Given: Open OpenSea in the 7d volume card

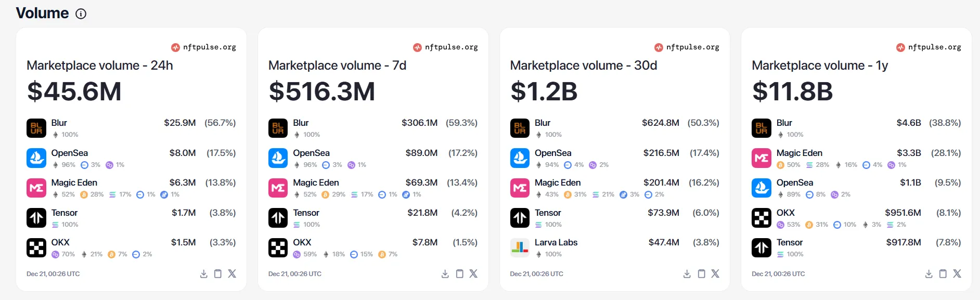Looking at the screenshot, I should [x=311, y=153].
